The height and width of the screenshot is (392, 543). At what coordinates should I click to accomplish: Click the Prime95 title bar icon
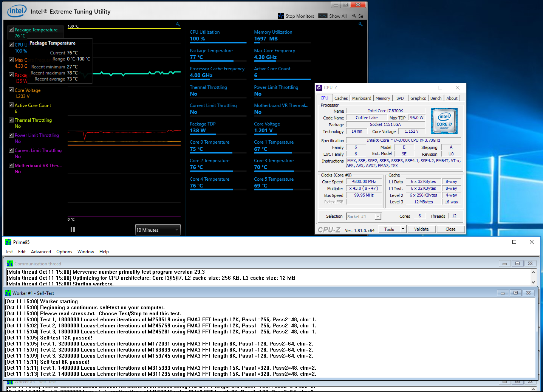8,242
